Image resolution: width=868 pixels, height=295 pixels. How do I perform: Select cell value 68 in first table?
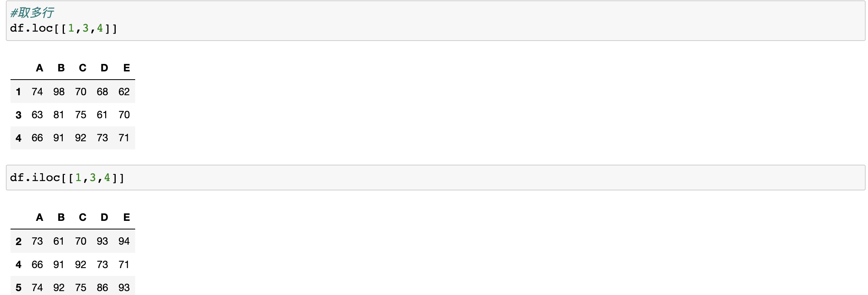[x=102, y=92]
